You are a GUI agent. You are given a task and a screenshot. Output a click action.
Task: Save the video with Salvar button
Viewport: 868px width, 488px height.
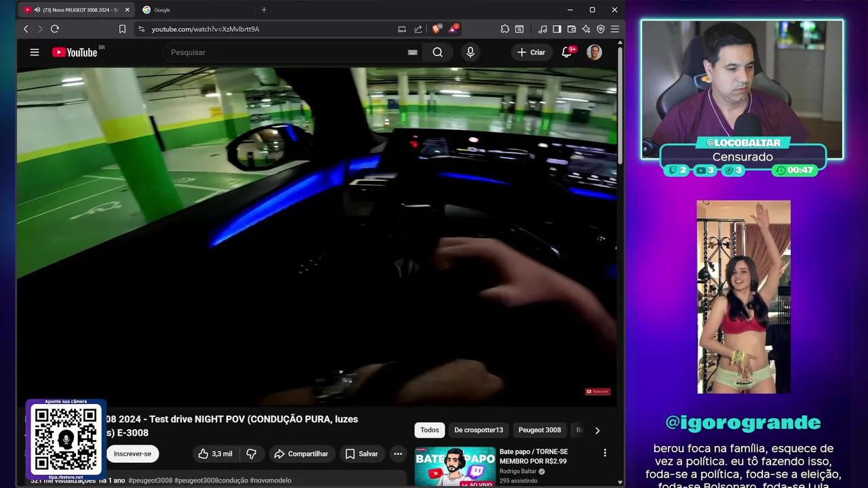tap(362, 454)
